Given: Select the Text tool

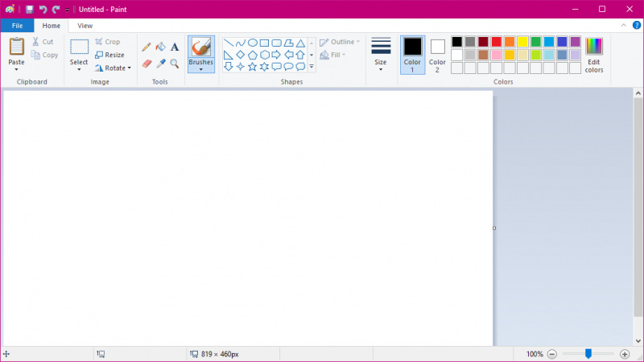Looking at the screenshot, I should tap(175, 47).
